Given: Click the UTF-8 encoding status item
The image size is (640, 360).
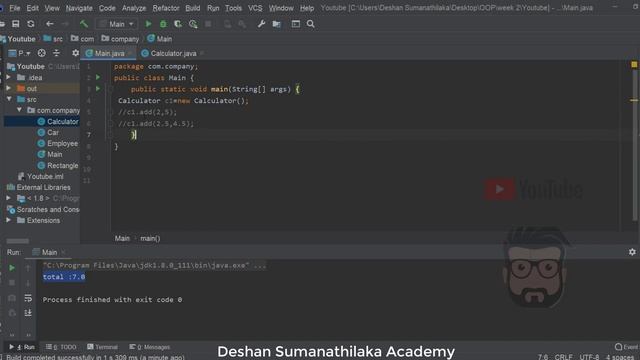Looking at the screenshot, I should tap(589, 356).
